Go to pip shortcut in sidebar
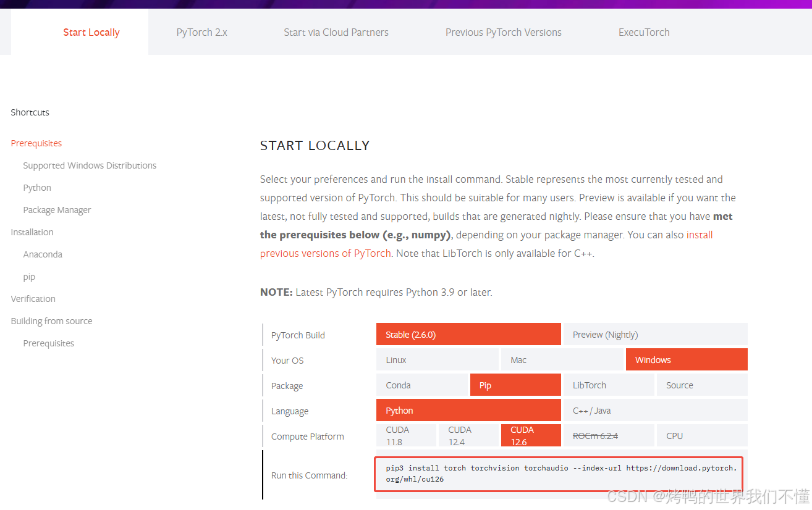The height and width of the screenshot is (510, 812). pyautogui.click(x=29, y=277)
